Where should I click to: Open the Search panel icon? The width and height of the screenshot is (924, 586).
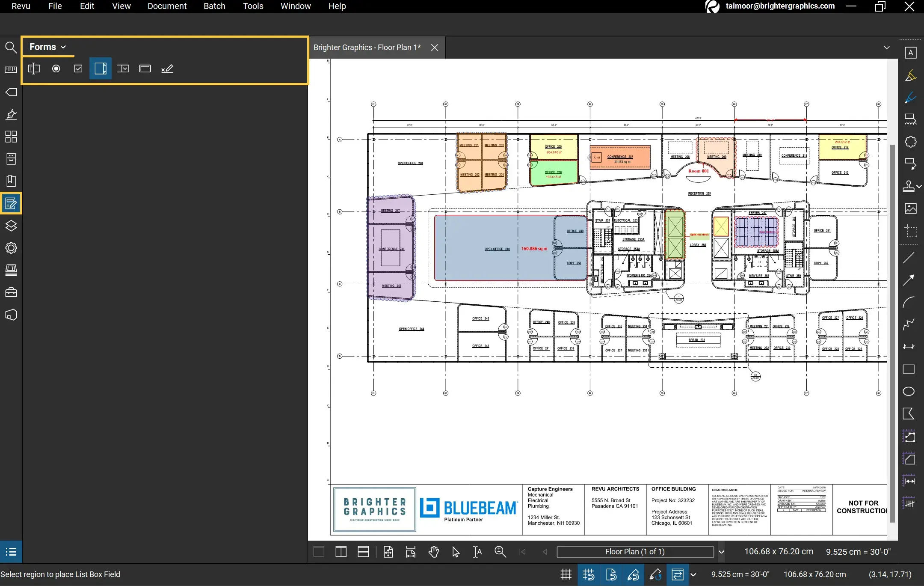[11, 47]
